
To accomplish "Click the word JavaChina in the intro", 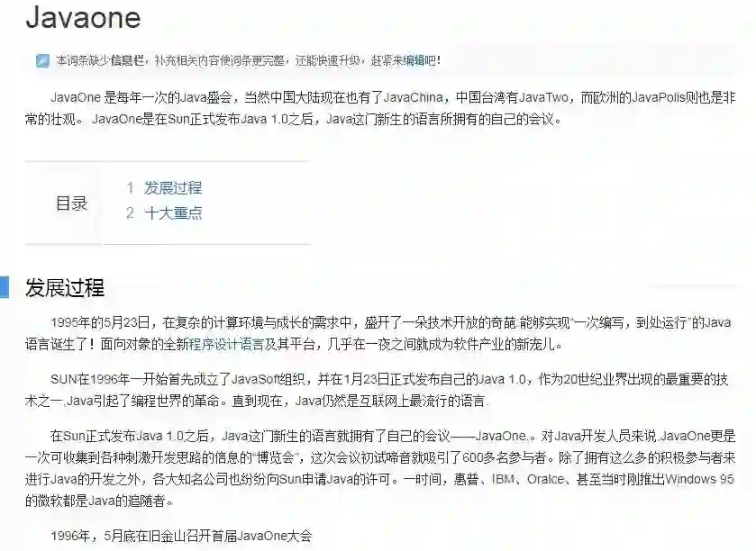I will [x=414, y=97].
